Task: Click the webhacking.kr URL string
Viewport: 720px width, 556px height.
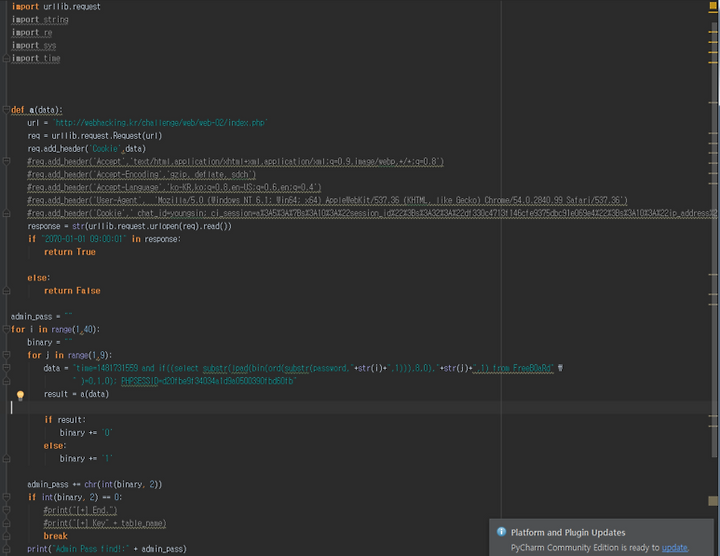Action: [160, 123]
